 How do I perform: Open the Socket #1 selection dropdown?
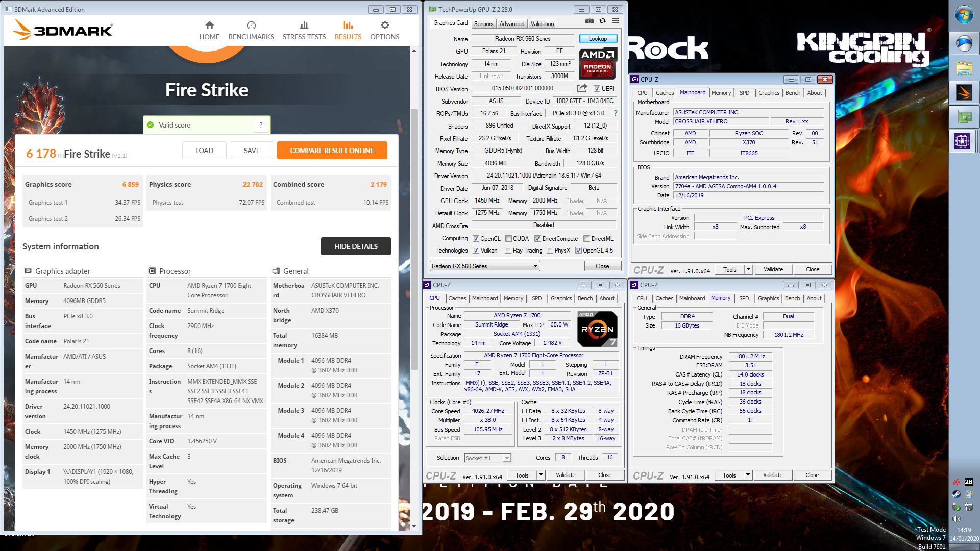[487, 458]
